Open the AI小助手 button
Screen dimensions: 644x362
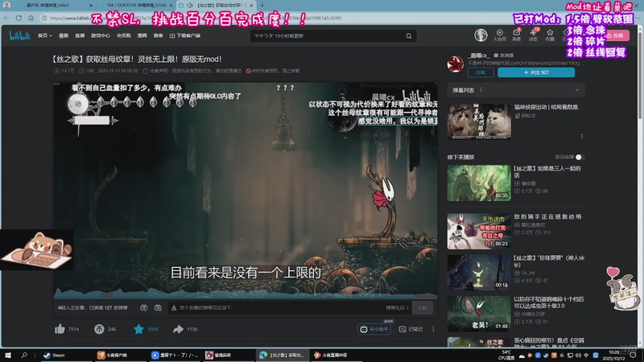coord(374,329)
